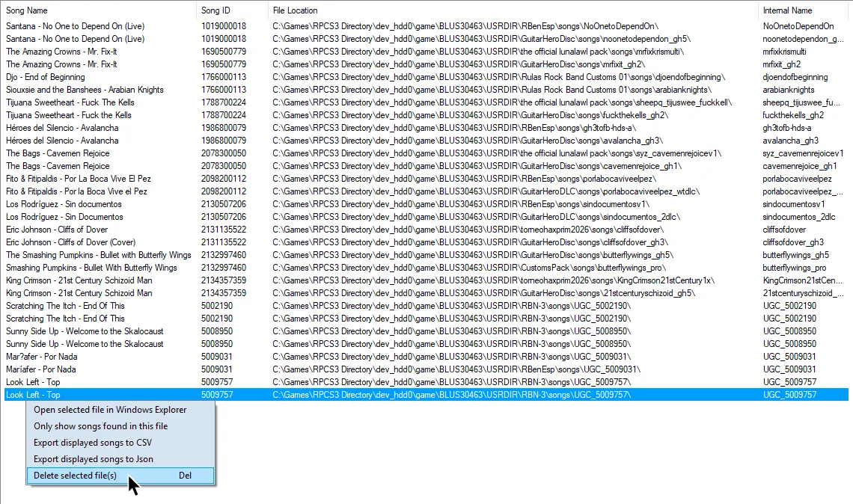The image size is (853, 504).
Task: Click file path ending songs\avalancha_gh3\
Action: pos(468,141)
